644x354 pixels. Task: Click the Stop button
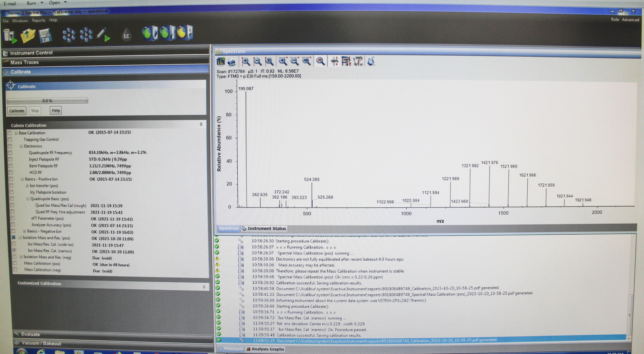(x=35, y=111)
